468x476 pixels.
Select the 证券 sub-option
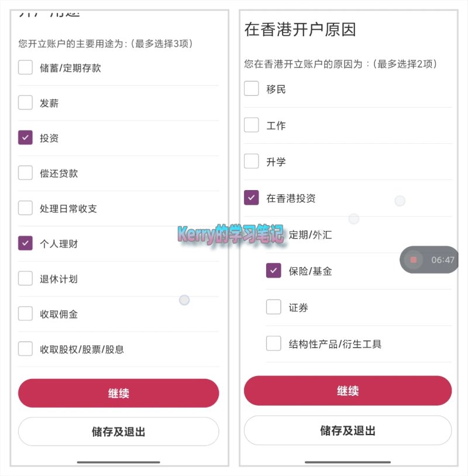click(x=273, y=307)
